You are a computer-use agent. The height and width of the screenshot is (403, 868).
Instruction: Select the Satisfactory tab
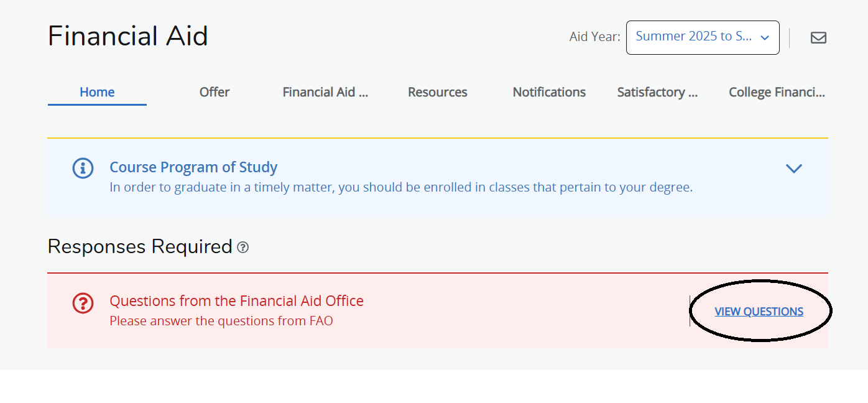(x=657, y=91)
